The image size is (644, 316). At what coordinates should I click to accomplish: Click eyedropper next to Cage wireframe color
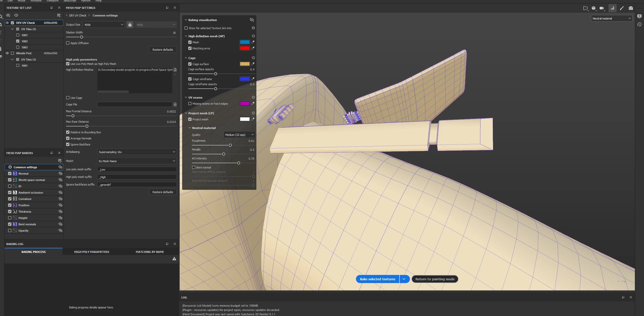pyautogui.click(x=253, y=79)
